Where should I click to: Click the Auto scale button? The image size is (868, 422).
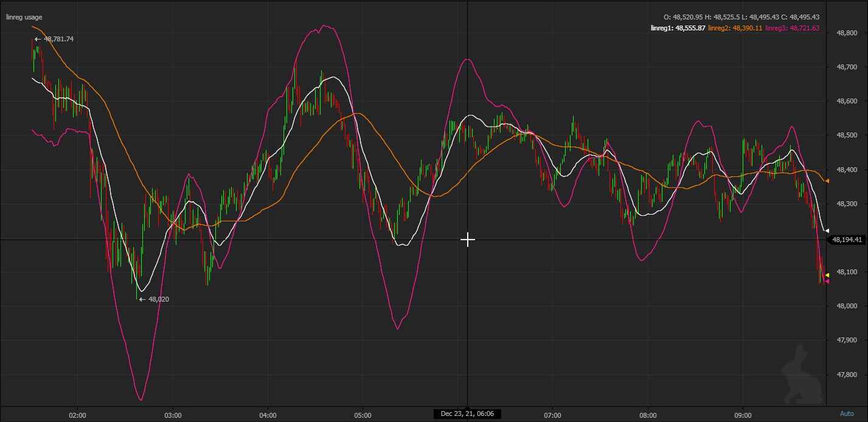[847, 413]
